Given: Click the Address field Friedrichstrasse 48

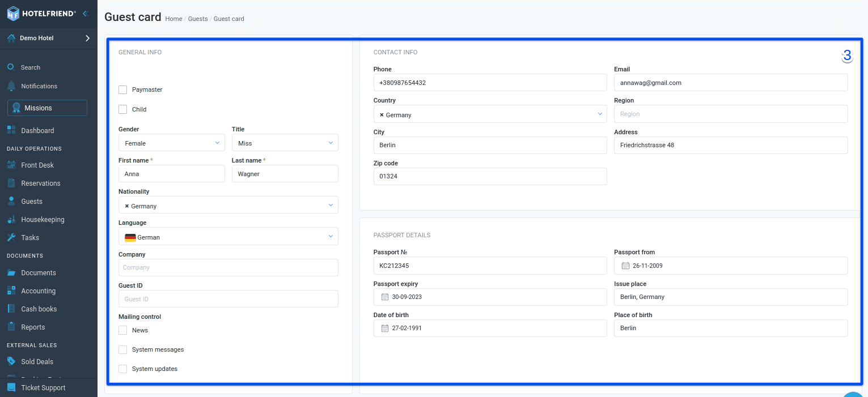Looking at the screenshot, I should point(731,145).
